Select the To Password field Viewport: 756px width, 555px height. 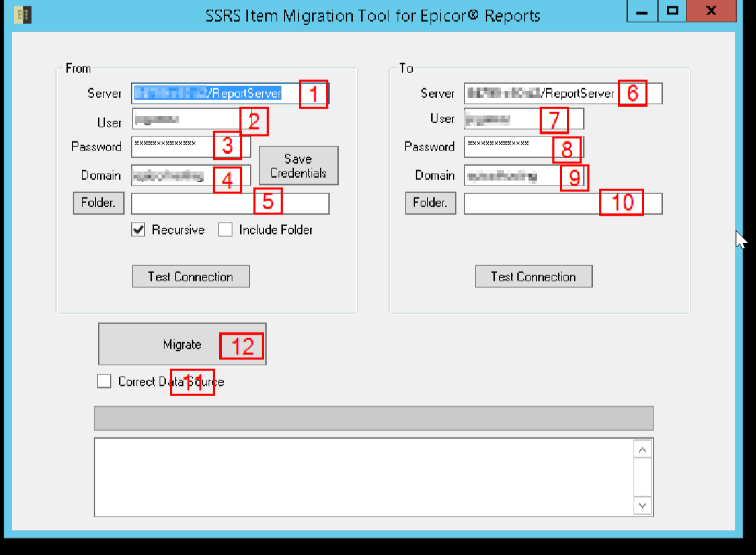(x=524, y=146)
